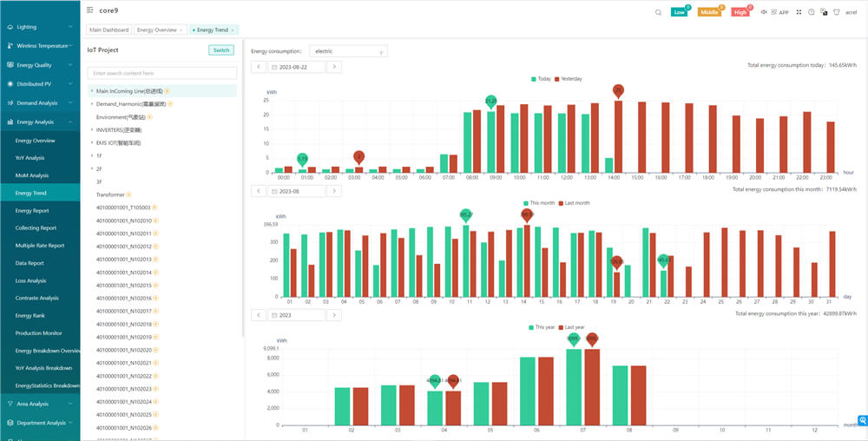Viewport: 868px width, 441px height.
Task: Click the IoT Project search content field
Action: pyautogui.click(x=162, y=73)
